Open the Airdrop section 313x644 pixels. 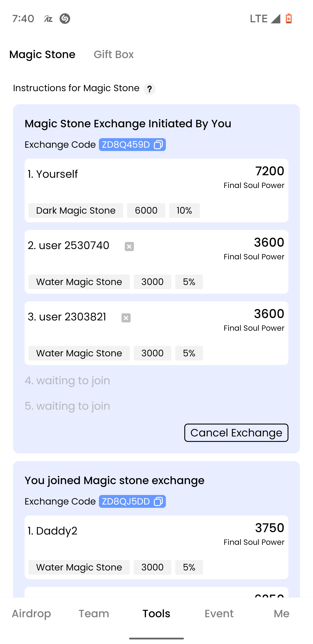pos(32,614)
